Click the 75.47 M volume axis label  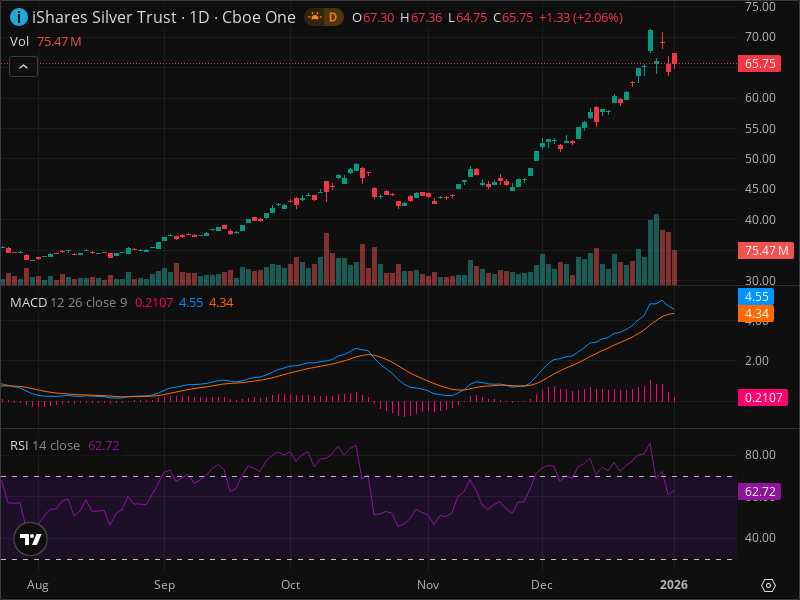[x=766, y=251]
